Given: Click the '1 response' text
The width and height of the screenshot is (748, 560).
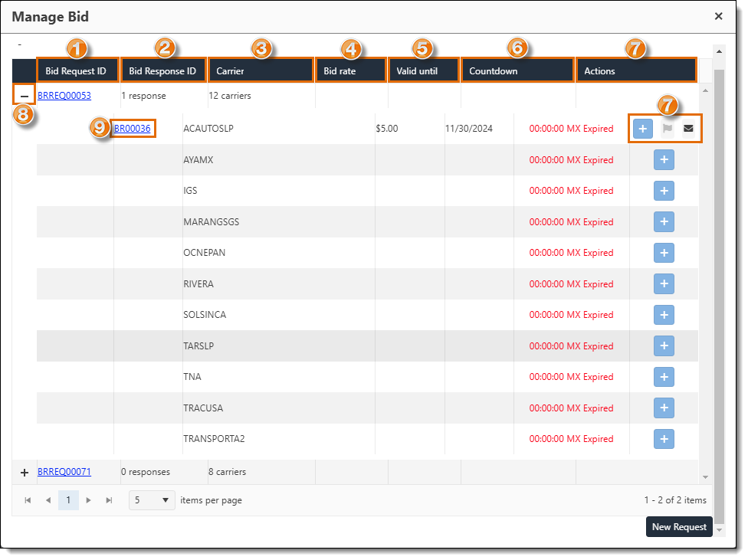Looking at the screenshot, I should (143, 96).
